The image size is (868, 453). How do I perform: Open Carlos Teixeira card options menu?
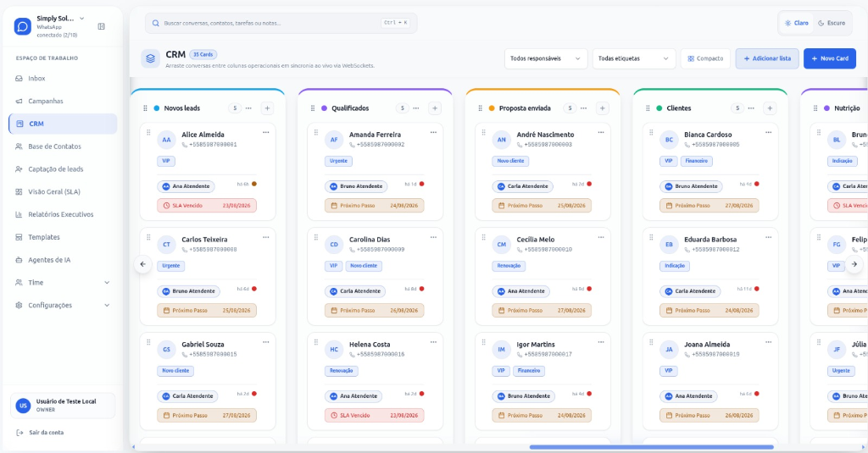[x=266, y=238]
